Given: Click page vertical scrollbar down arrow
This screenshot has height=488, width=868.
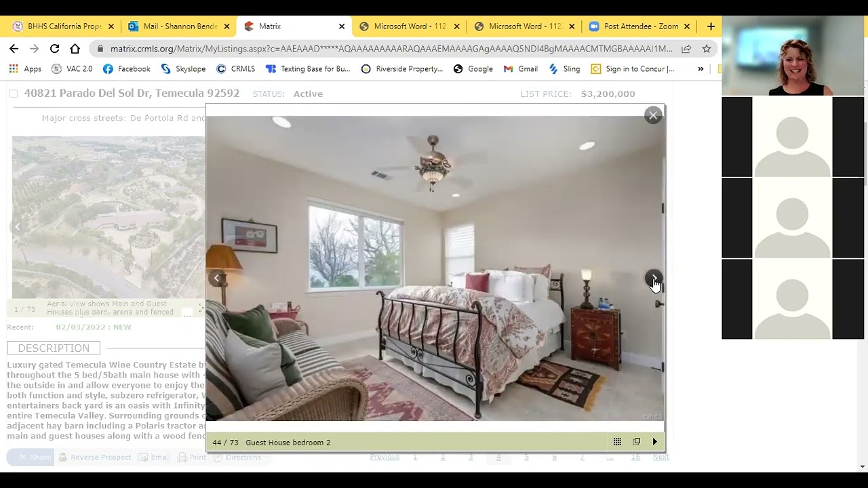Looking at the screenshot, I should 863,466.
